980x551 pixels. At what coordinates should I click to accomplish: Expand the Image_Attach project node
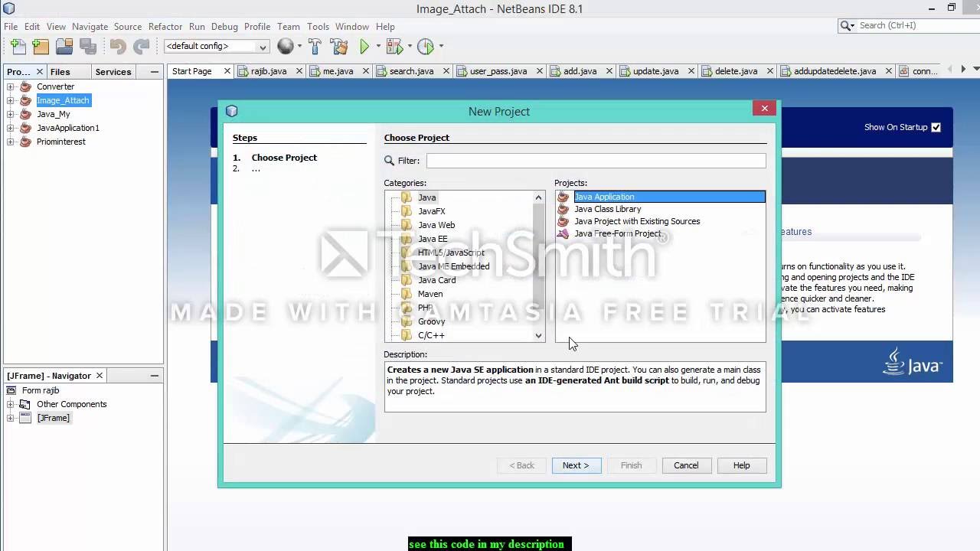click(x=11, y=100)
